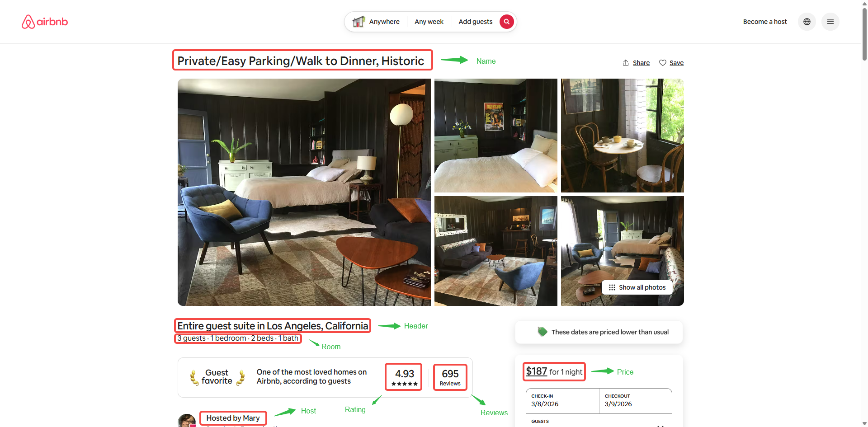The width and height of the screenshot is (868, 427).
Task: Click the red search magnifier icon
Action: coord(506,21)
